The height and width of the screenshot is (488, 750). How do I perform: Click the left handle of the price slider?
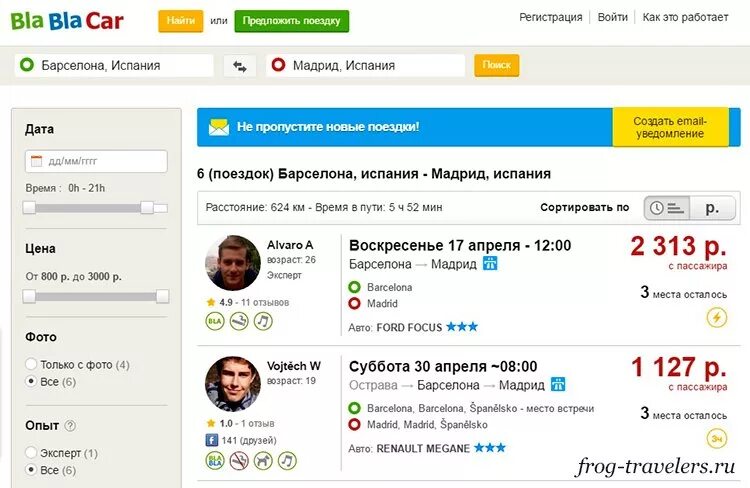[x=29, y=296]
